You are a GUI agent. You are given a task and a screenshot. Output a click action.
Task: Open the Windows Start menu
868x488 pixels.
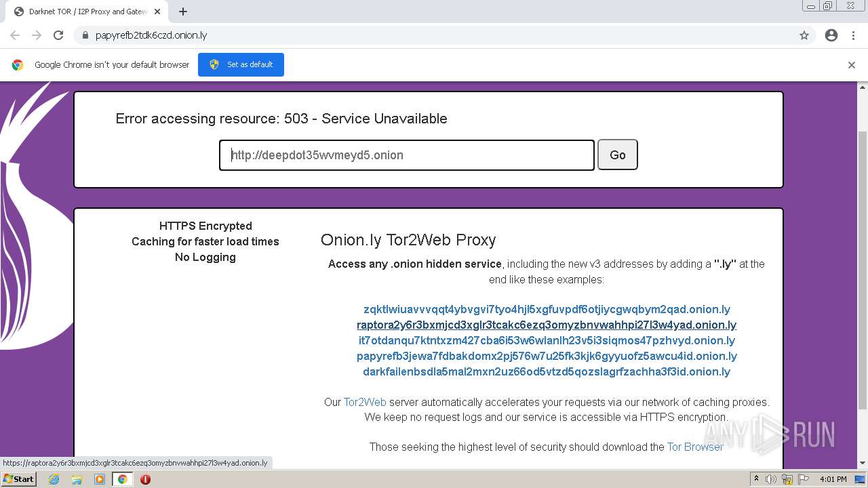click(18, 479)
